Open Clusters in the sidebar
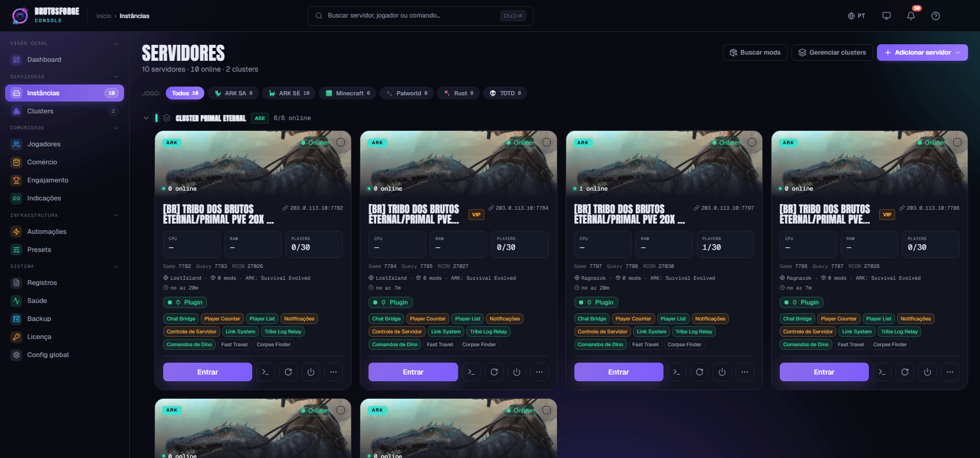 pyautogui.click(x=65, y=111)
